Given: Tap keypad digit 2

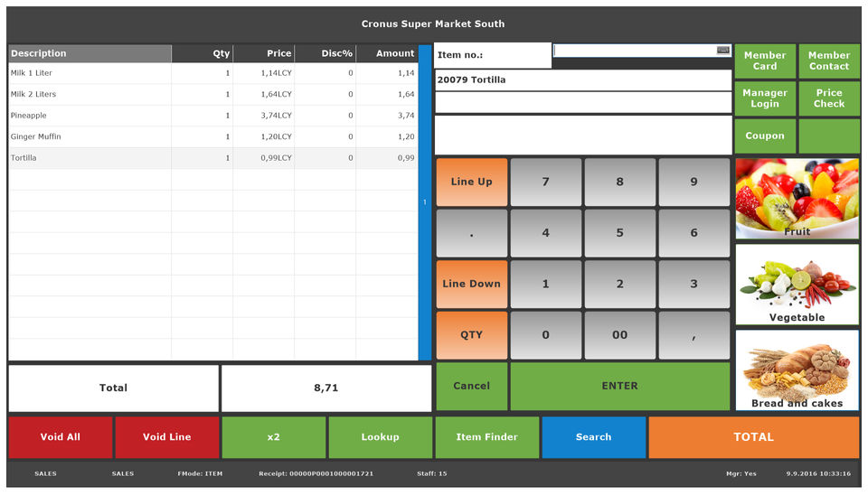Looking at the screenshot, I should [x=620, y=284].
